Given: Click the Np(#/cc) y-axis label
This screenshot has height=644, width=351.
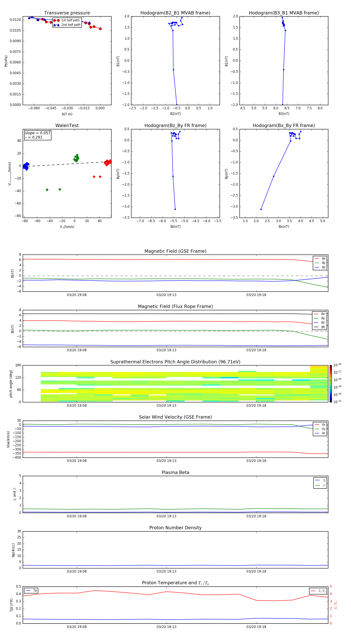Looking at the screenshot, I should coord(13,550).
